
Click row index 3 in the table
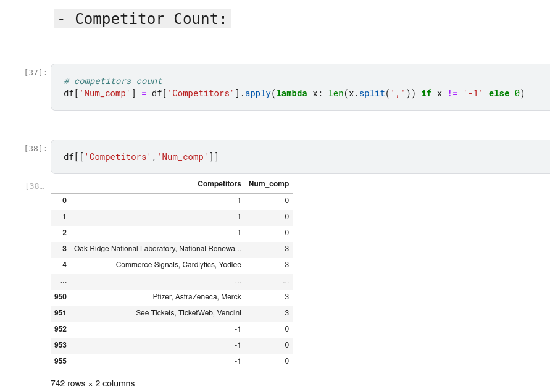click(x=64, y=249)
